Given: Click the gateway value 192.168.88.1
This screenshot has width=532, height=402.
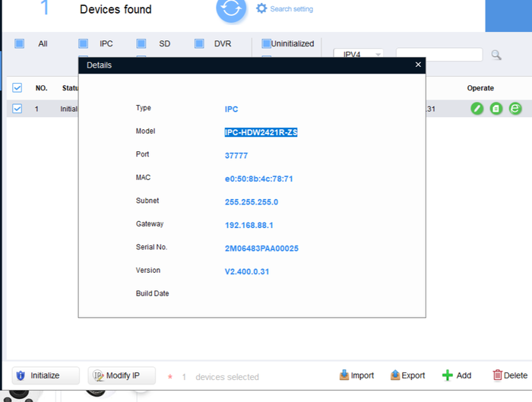Looking at the screenshot, I should pos(249,225).
